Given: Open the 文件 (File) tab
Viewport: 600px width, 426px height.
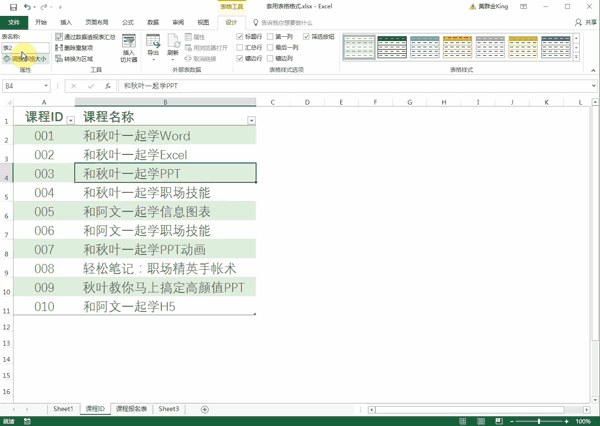Looking at the screenshot, I should [13, 20].
